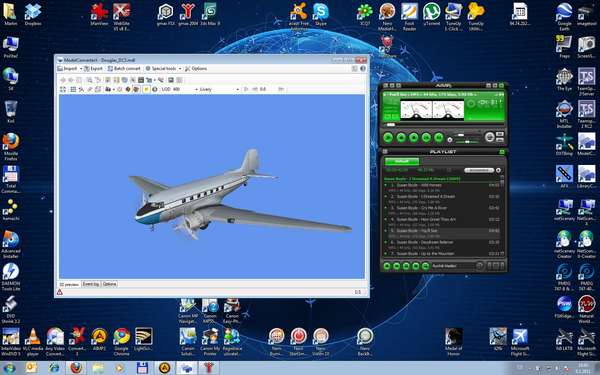Expand the Import dropdown arrow

tap(81, 69)
